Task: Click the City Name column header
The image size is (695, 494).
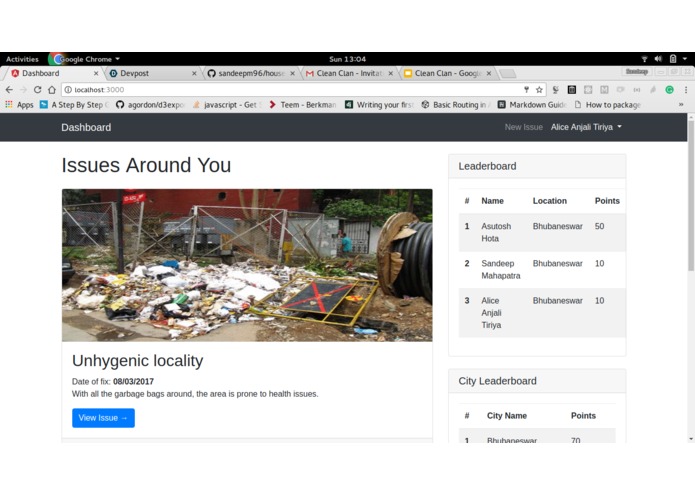Action: 507,416
